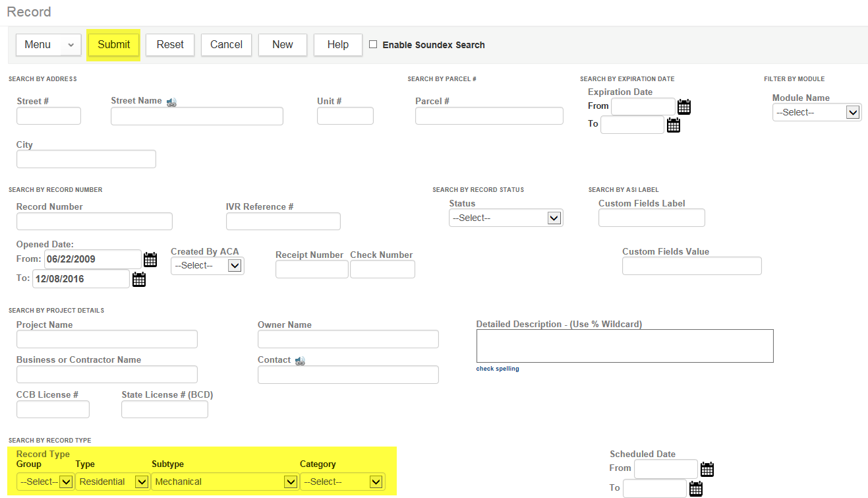Screen dimensions: 868x498
Task: Click the Reset button
Action: click(170, 45)
